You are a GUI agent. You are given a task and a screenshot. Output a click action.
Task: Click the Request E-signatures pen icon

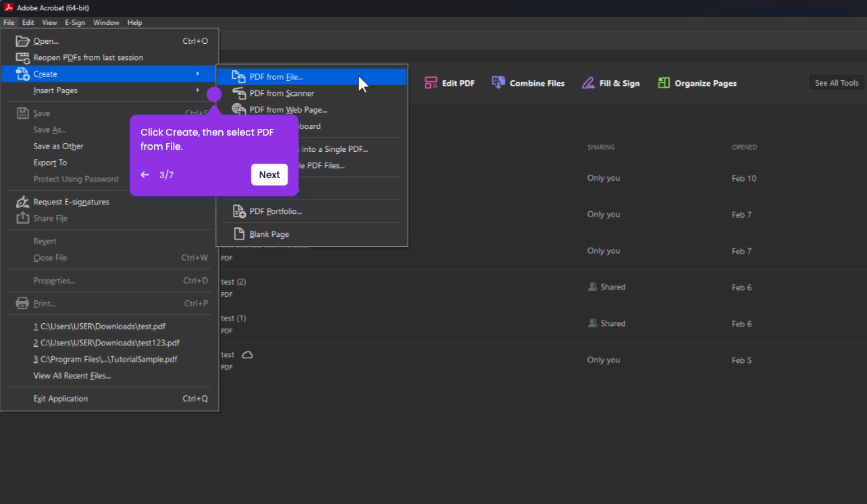pyautogui.click(x=23, y=202)
